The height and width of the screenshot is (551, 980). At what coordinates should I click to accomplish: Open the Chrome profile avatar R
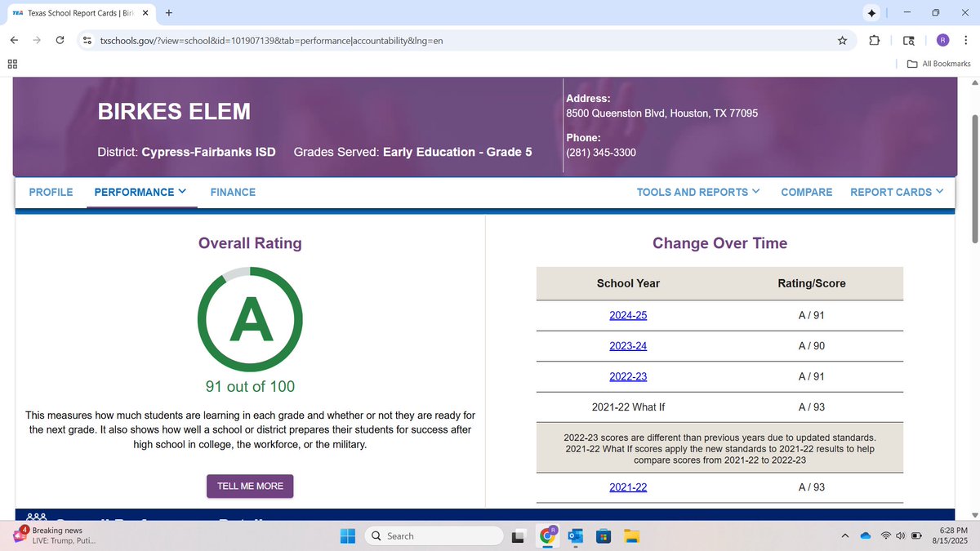pos(943,40)
